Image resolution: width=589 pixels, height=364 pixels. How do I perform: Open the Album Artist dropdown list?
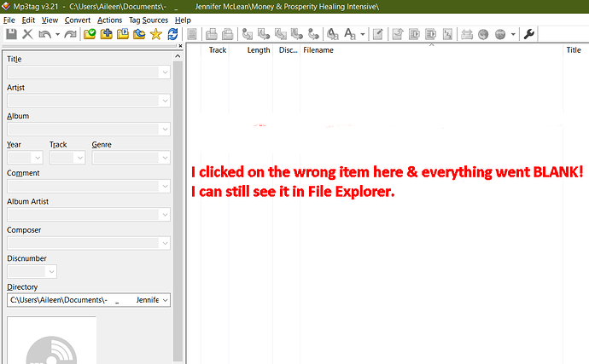pos(165,215)
